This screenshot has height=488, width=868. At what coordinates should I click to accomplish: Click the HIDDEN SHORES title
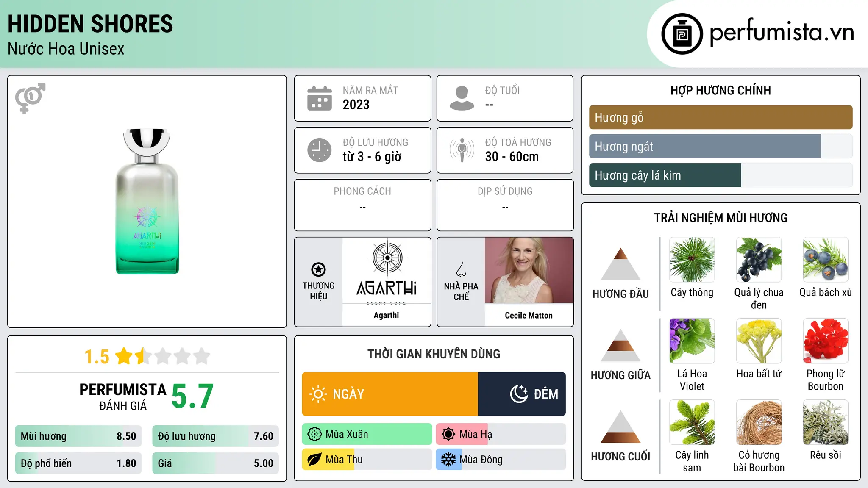pos(90,24)
